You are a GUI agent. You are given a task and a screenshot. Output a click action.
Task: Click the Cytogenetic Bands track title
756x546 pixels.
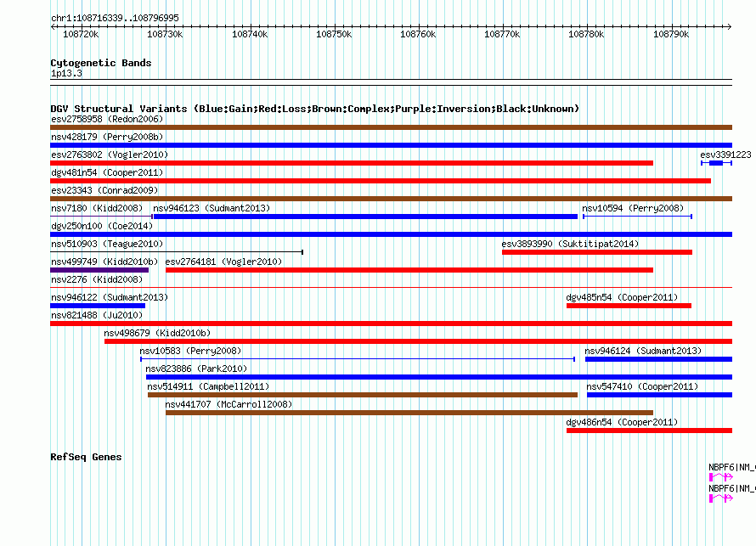pos(101,63)
